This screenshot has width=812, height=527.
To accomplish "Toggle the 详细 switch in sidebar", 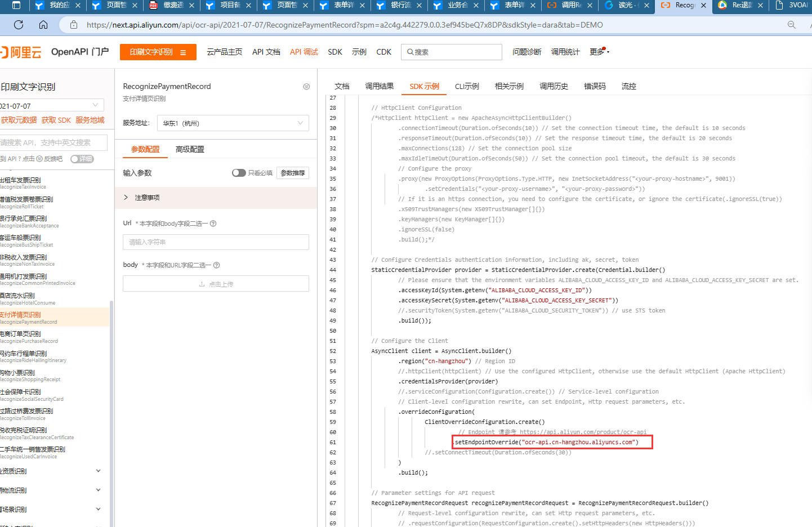I will (x=82, y=159).
